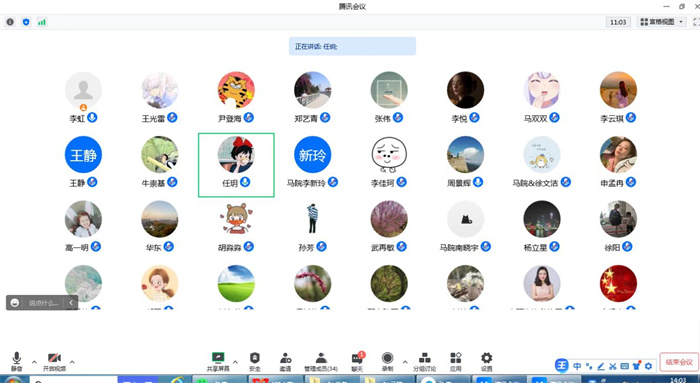Check the green network signal icon
The width and height of the screenshot is (700, 383).
click(42, 22)
